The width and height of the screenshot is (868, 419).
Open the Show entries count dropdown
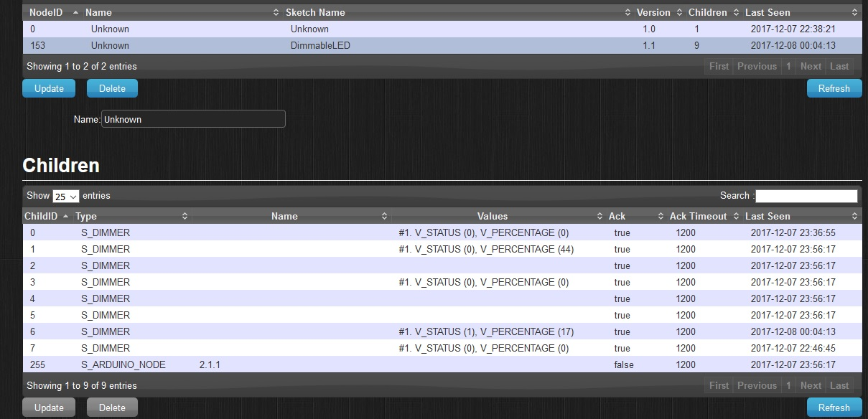click(x=65, y=196)
